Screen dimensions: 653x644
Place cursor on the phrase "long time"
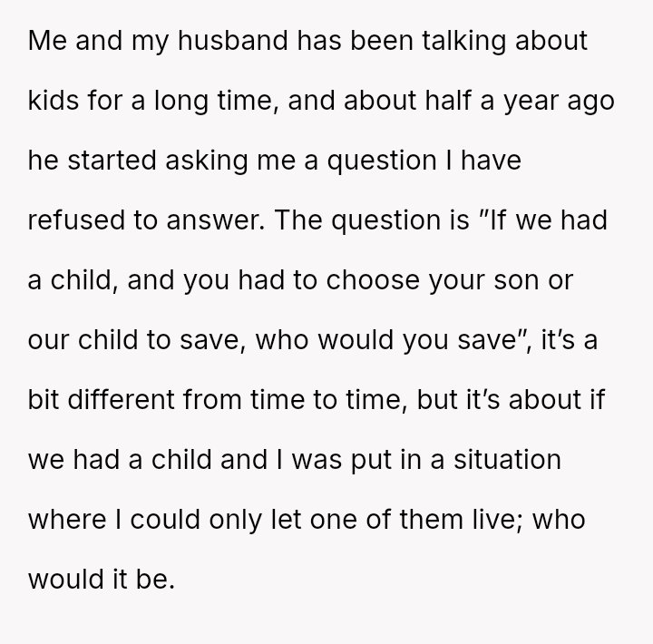(210, 101)
